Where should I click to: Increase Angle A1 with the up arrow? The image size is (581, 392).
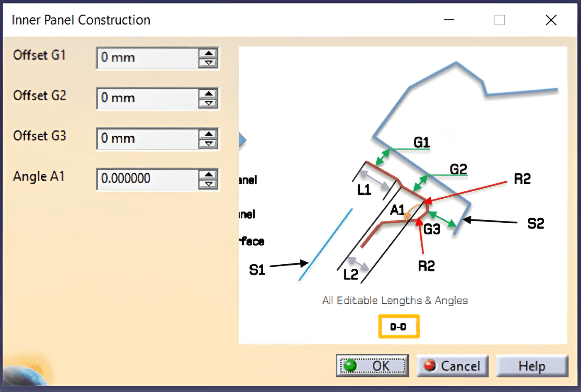(x=208, y=175)
